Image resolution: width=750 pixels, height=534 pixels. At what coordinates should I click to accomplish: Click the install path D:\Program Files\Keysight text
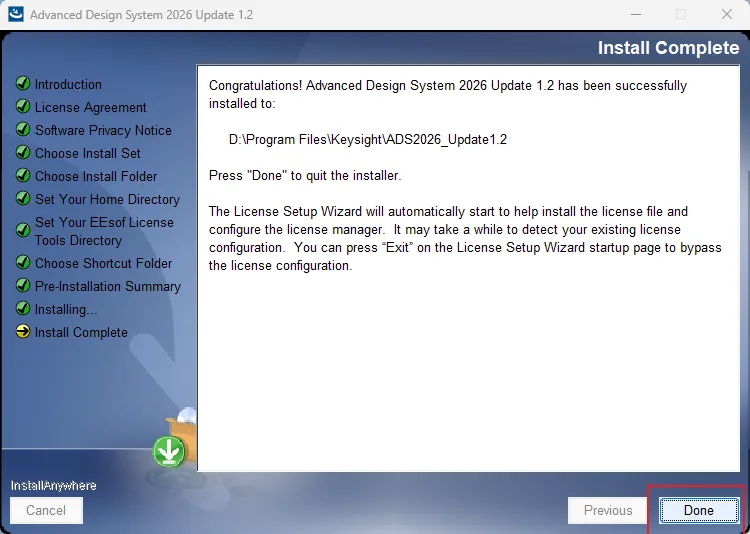pyautogui.click(x=367, y=140)
